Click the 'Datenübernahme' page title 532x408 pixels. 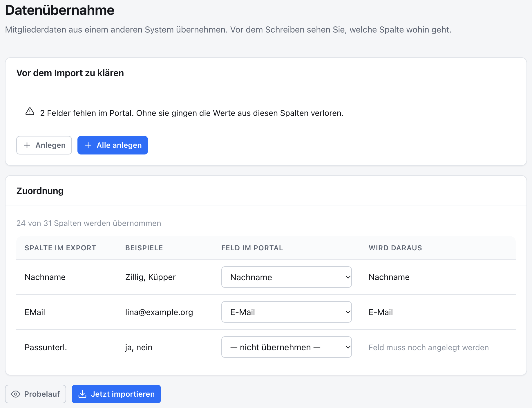coord(60,10)
